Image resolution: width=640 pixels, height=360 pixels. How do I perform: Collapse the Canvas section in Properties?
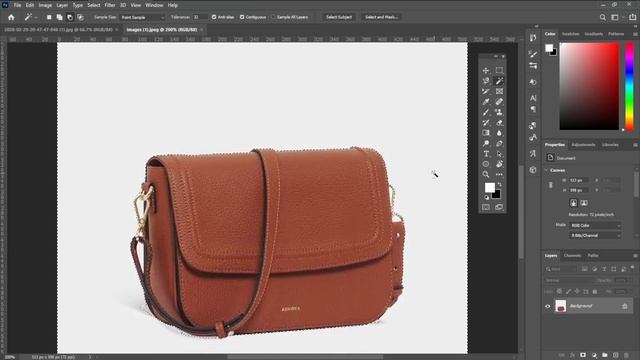547,170
